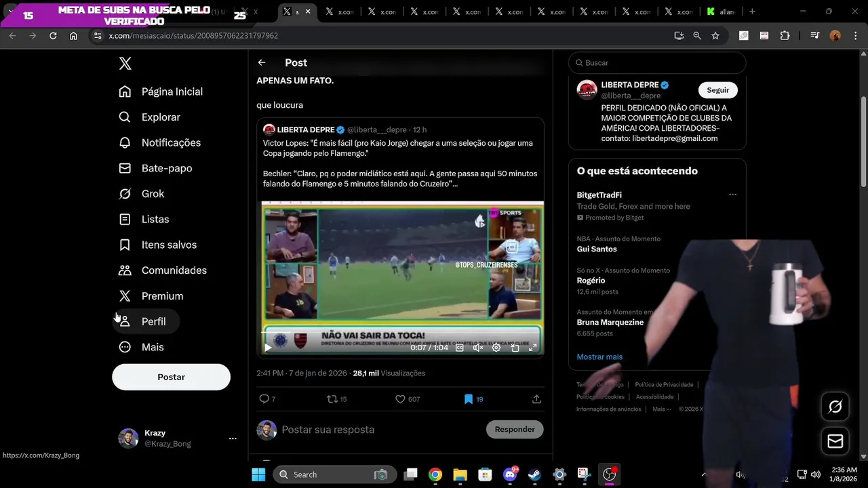The image size is (868, 488).
Task: Toggle video closed captions
Action: coord(460,348)
